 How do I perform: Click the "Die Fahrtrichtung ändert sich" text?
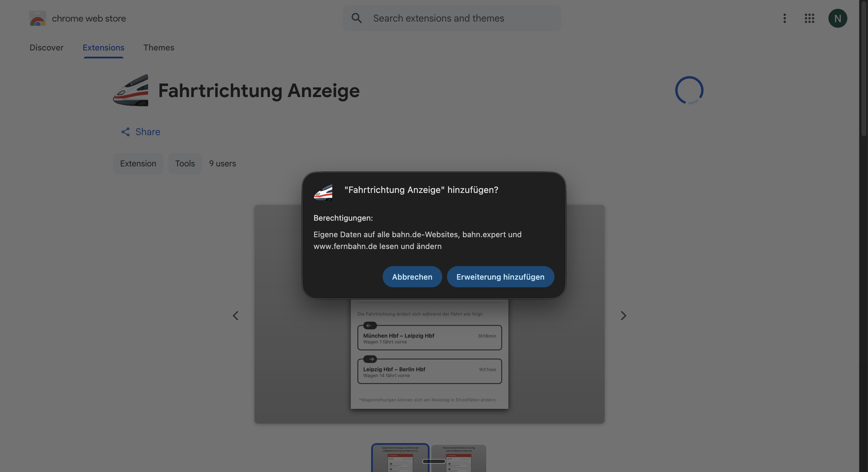click(420, 314)
